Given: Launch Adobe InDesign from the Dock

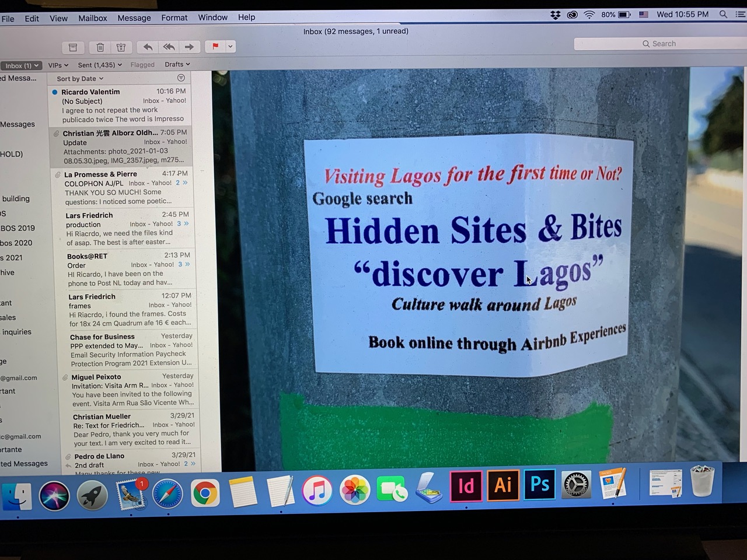Looking at the screenshot, I should (466, 486).
